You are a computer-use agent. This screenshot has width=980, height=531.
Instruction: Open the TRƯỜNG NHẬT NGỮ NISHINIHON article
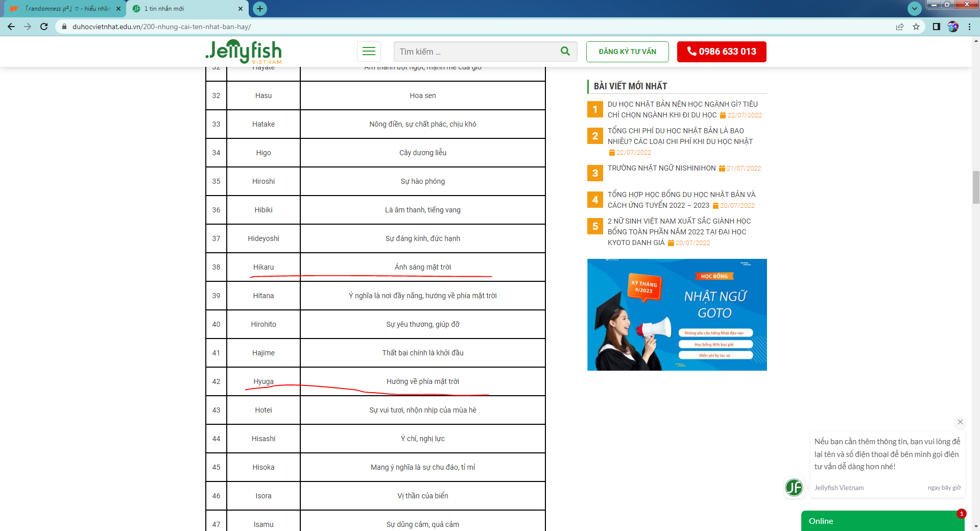pos(661,168)
